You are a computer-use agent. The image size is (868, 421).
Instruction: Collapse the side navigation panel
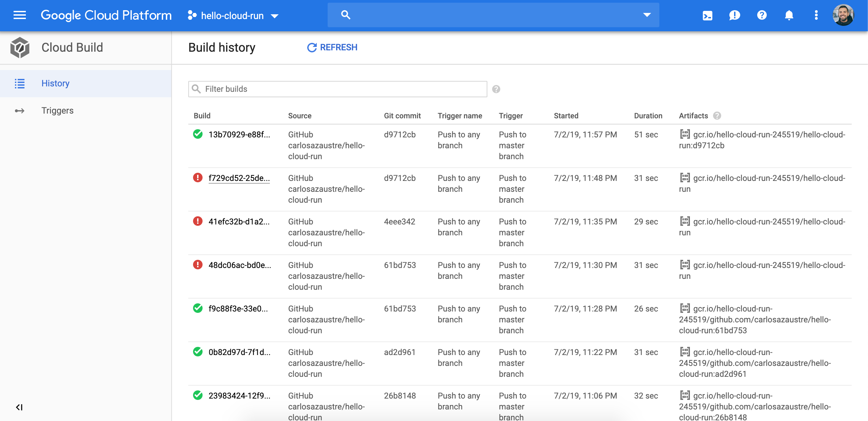pyautogui.click(x=19, y=407)
